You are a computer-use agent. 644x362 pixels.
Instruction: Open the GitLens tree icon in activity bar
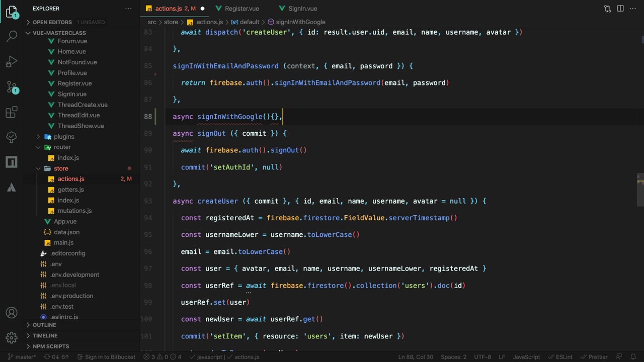[12, 137]
